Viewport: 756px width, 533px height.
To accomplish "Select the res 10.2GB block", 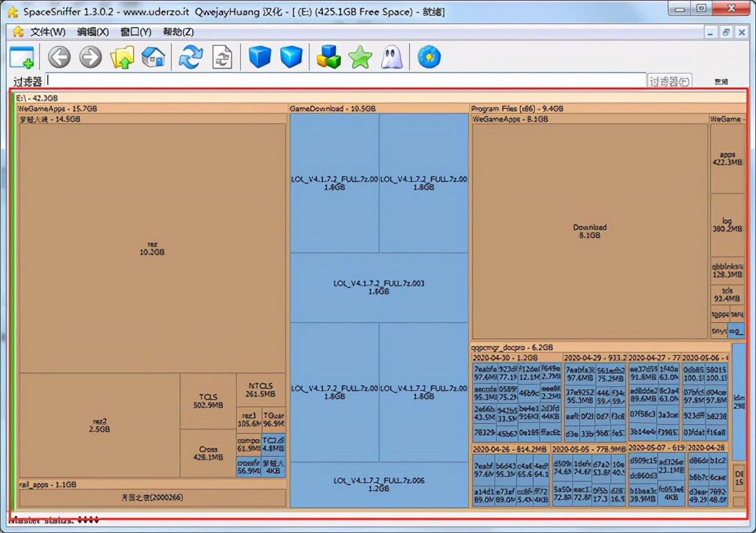I will (x=152, y=248).
